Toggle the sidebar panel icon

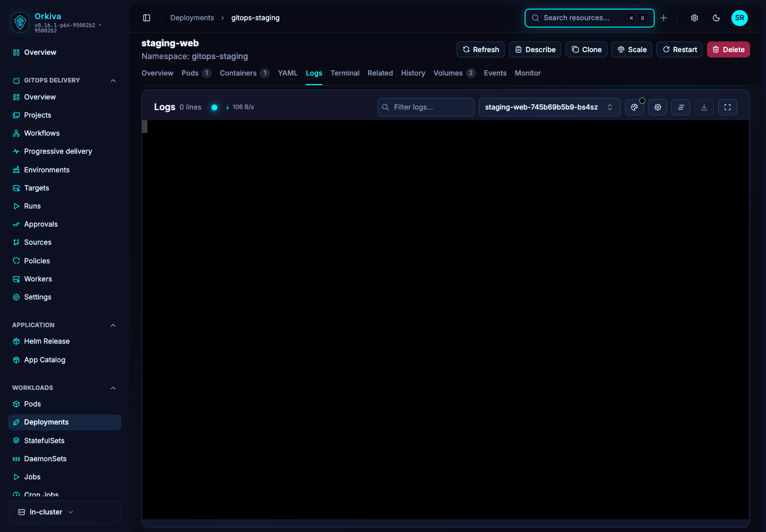point(147,18)
